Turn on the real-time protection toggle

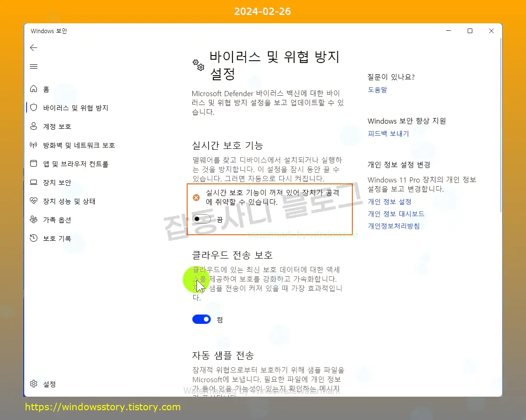202,219
